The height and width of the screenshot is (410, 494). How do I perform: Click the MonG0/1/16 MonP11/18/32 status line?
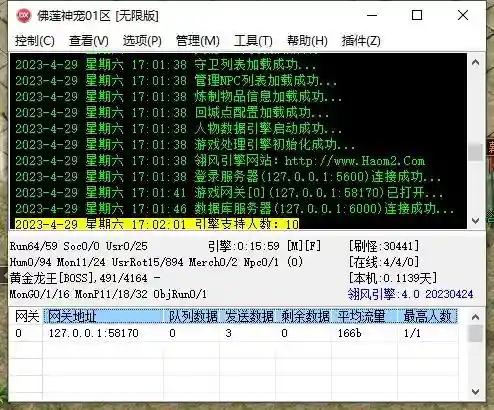pos(108,294)
